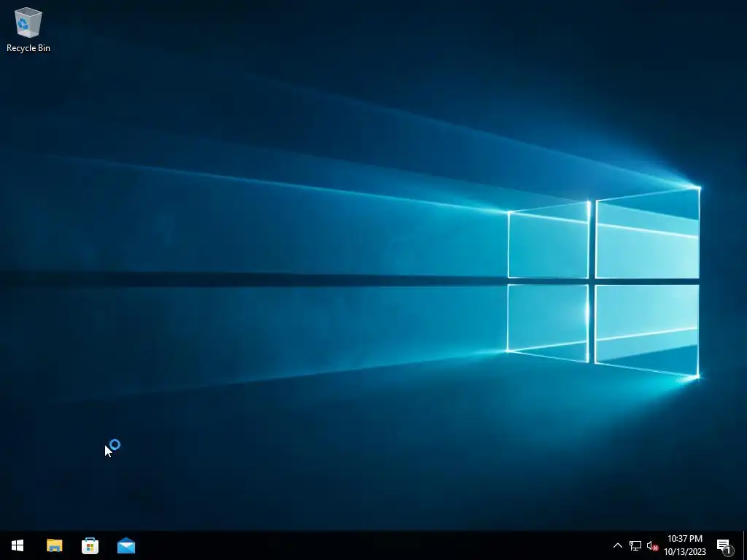Show hidden system tray icons
The image size is (747, 560).
click(617, 545)
